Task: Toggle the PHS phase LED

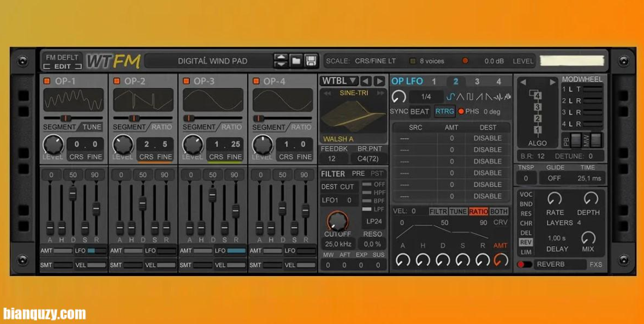Action: [461, 111]
